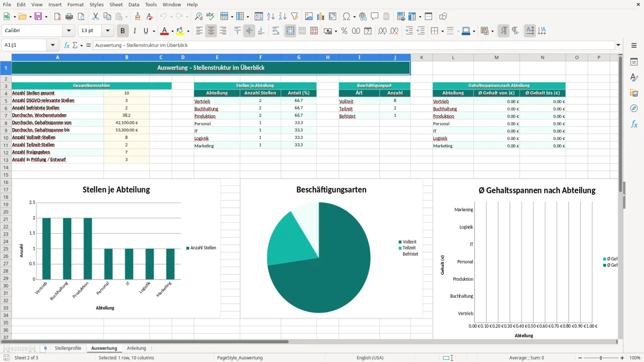Clear direct formatting icon
This screenshot has width=644, height=362.
149,17
